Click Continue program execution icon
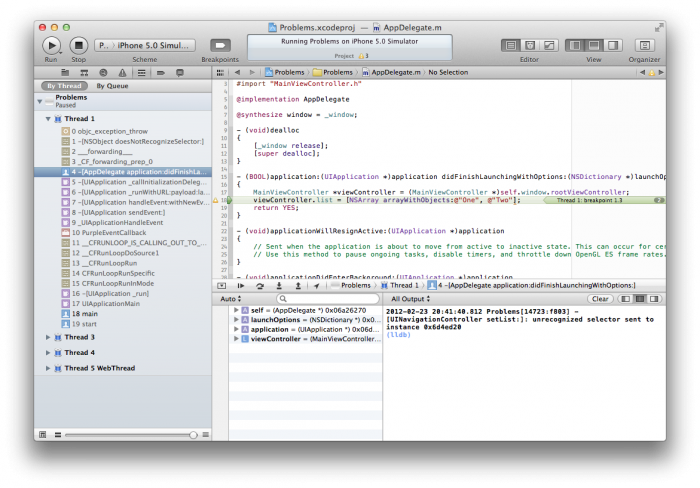The image size is (700, 488). coord(241,286)
